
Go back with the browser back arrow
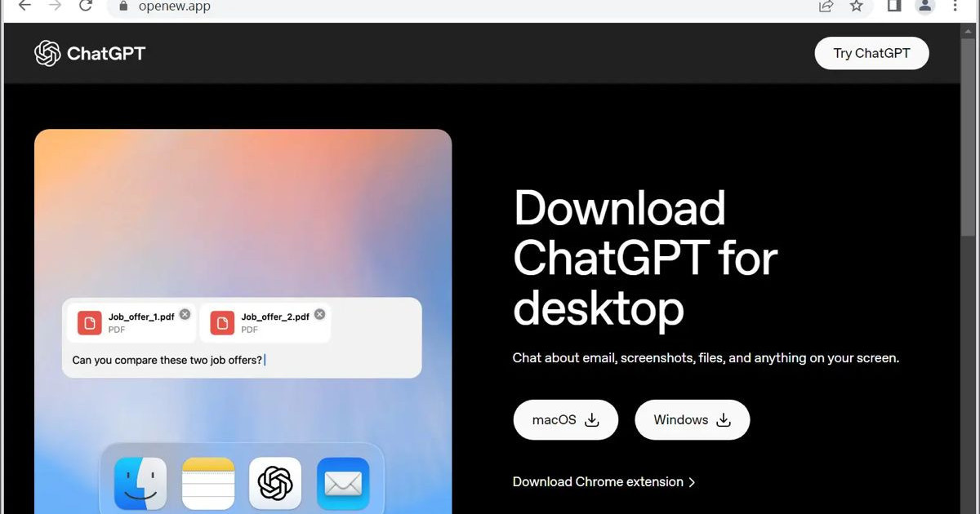tap(24, 6)
